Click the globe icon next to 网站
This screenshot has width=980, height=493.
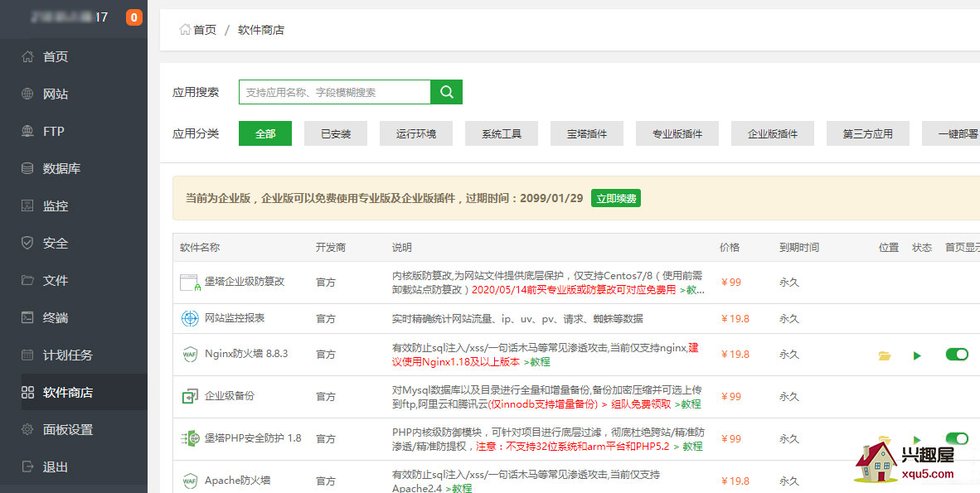tap(27, 94)
